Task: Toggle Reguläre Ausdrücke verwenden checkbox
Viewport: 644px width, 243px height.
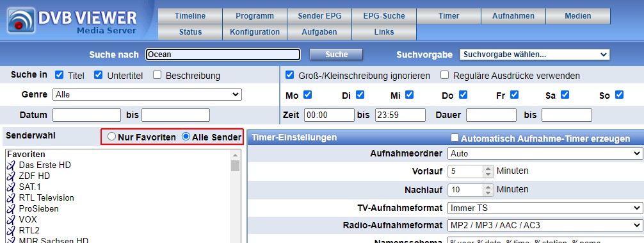Action: (444, 75)
